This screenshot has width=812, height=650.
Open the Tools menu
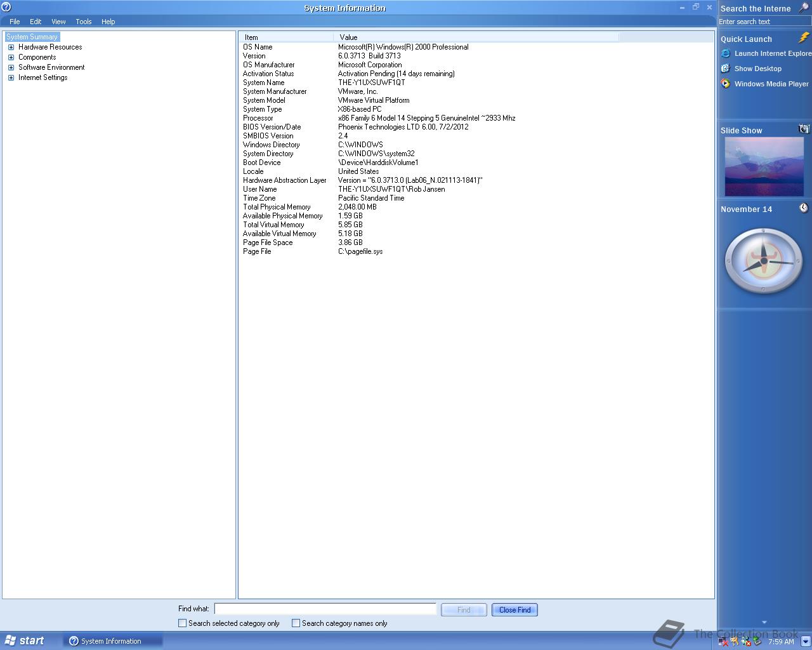click(84, 22)
